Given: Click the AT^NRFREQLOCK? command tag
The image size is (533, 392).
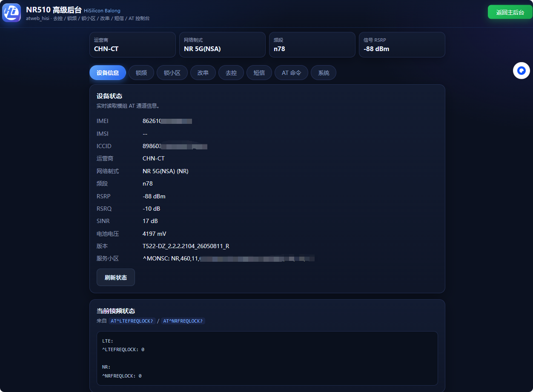Looking at the screenshot, I should (183, 321).
